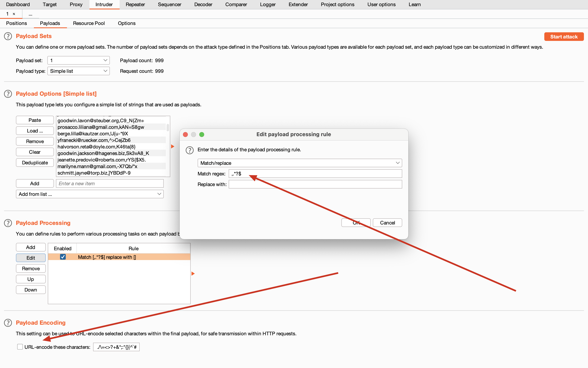Click Remove button beside payload list

coord(35,141)
